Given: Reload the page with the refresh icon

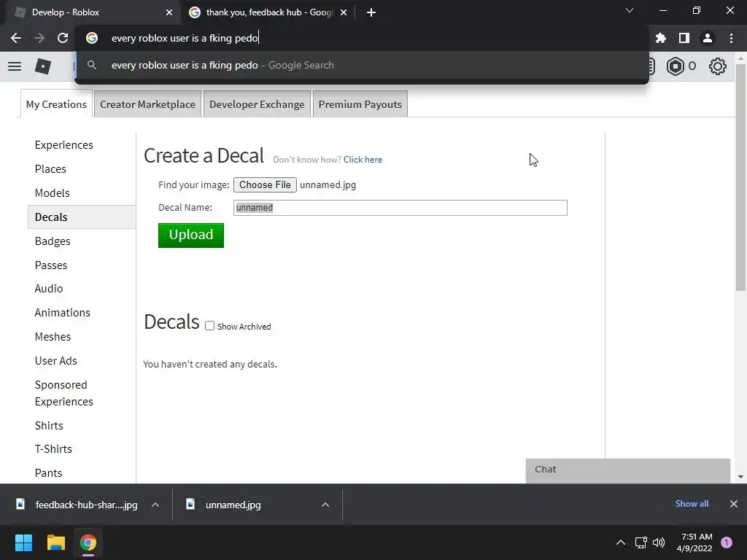Looking at the screenshot, I should pos(63,38).
